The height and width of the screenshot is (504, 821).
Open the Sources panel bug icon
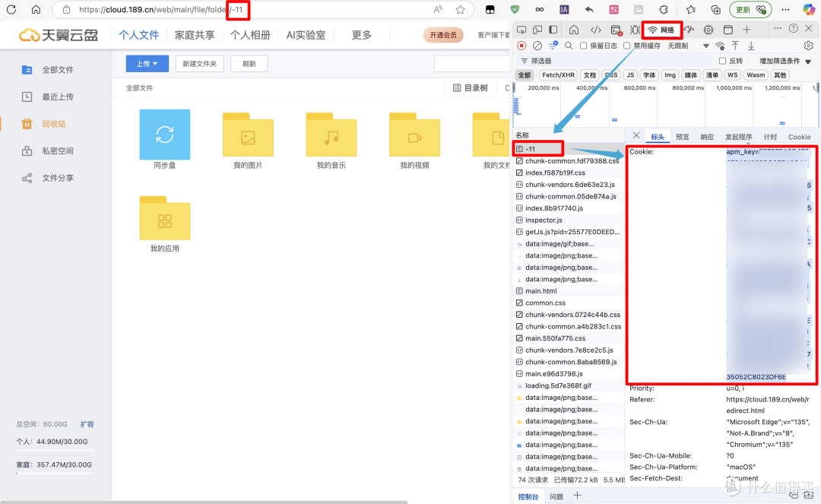tap(635, 30)
